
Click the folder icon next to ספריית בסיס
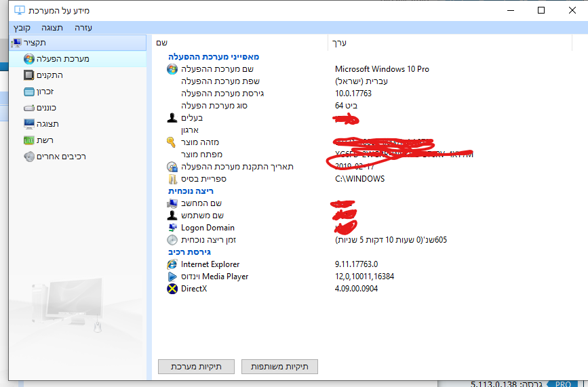click(172, 179)
